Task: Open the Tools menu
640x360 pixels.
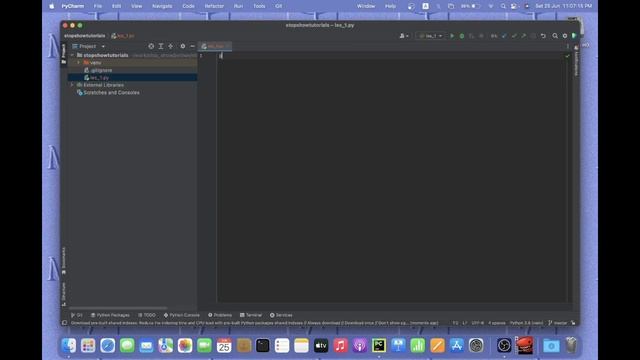Action: tap(259, 6)
